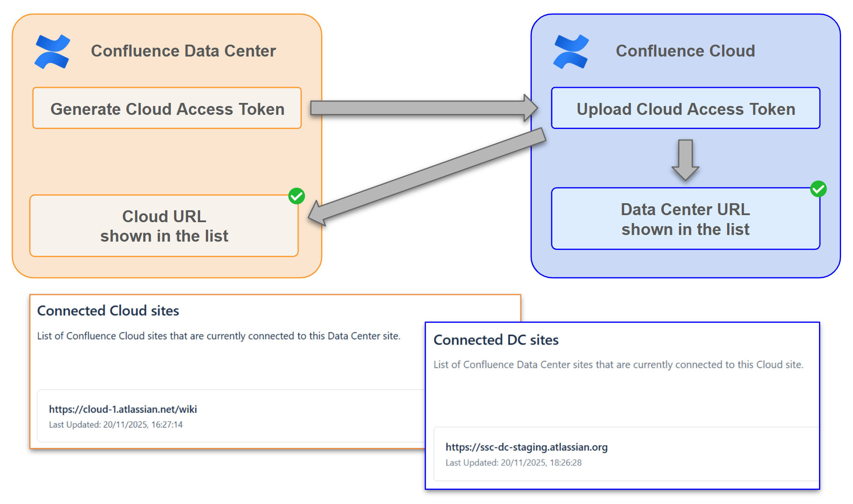The image size is (853, 504).
Task: Click green checkmark on Cloud URL box
Action: coord(296,196)
